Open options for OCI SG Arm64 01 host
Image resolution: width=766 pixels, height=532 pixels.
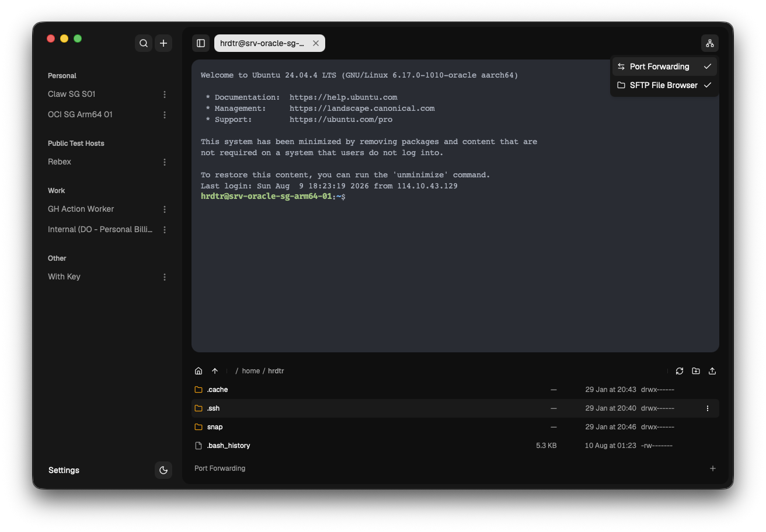coord(165,115)
